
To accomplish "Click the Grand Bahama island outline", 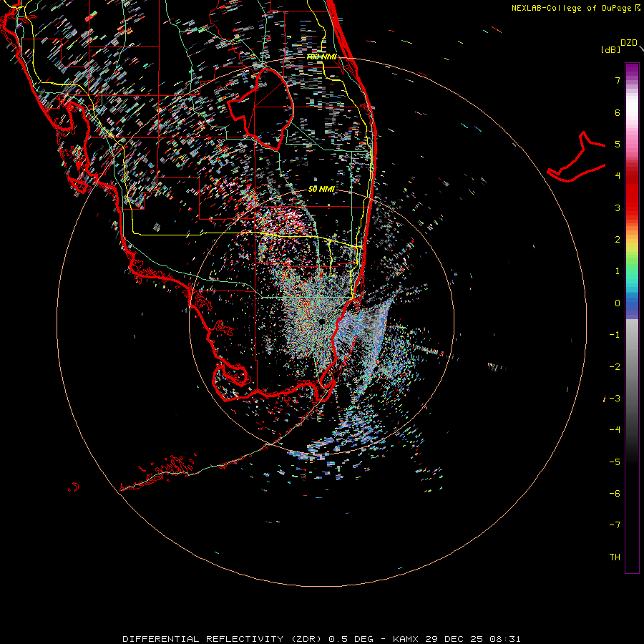I will click(577, 158).
